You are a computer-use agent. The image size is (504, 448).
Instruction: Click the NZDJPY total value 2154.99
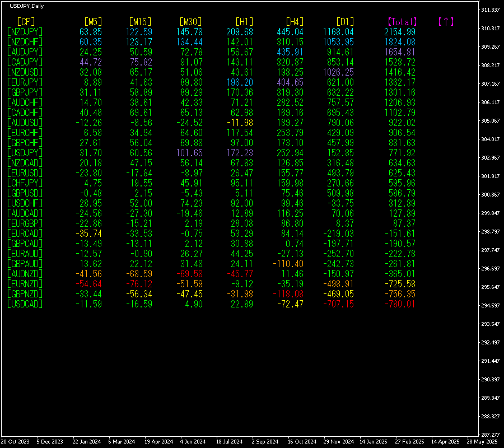click(400, 32)
